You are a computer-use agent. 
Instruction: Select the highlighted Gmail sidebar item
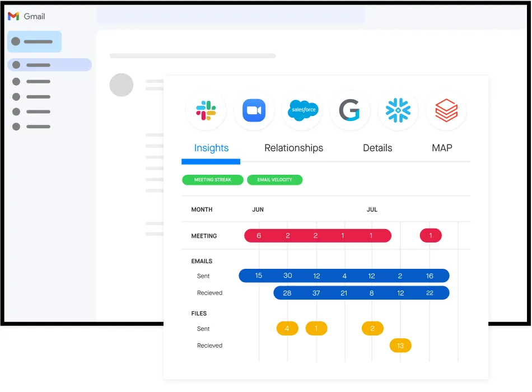[x=49, y=65]
